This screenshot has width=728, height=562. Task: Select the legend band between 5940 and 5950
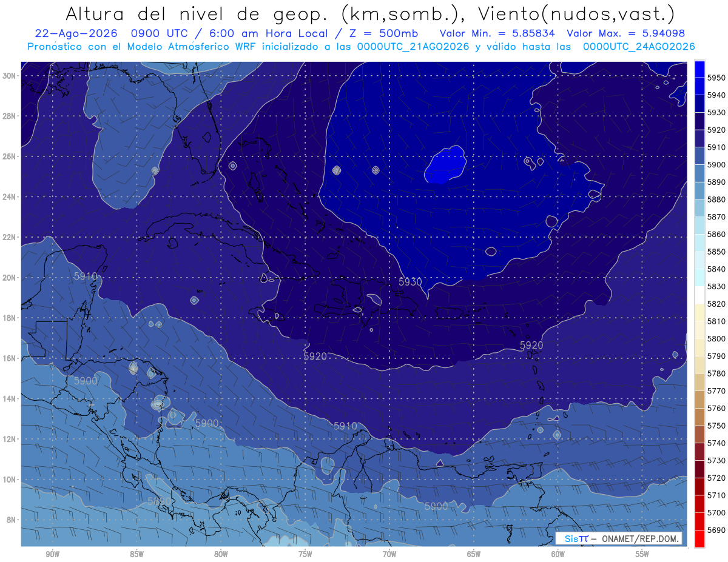[x=699, y=86]
